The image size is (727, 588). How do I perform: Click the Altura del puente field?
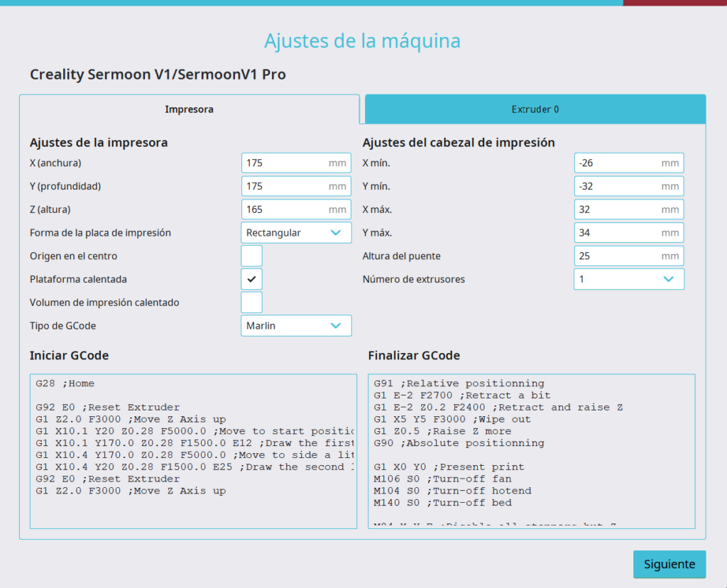click(616, 256)
